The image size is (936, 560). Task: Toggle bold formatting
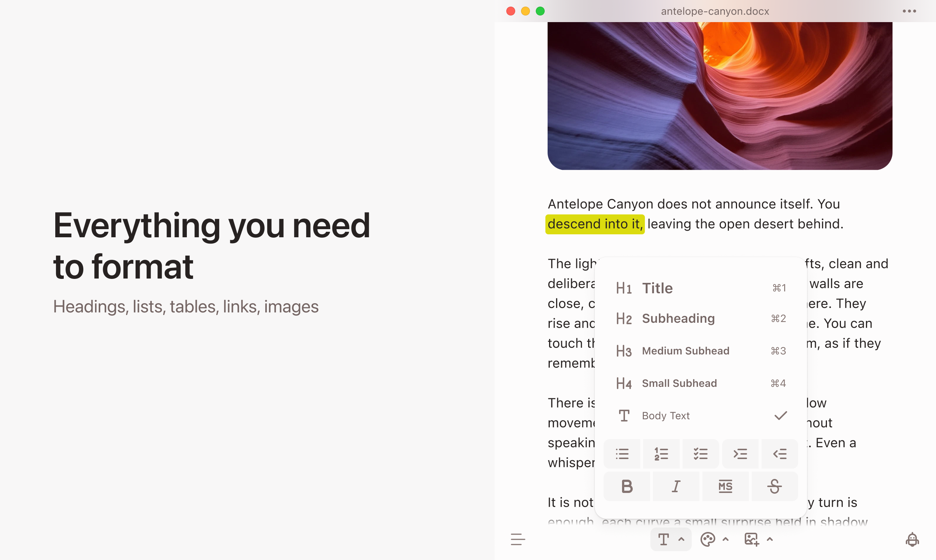click(x=627, y=486)
